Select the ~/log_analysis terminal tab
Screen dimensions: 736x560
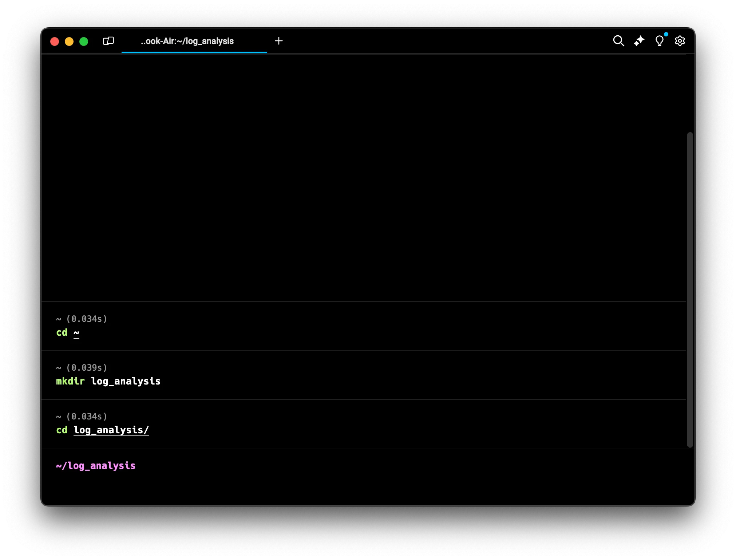tap(187, 41)
